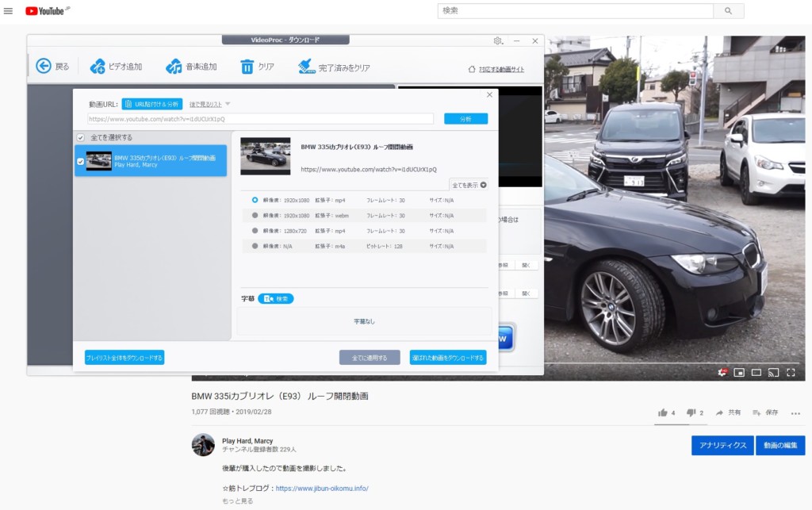Screen dimensions: 812x510
Task: Cast the YouTube video to TV
Action: (x=773, y=372)
